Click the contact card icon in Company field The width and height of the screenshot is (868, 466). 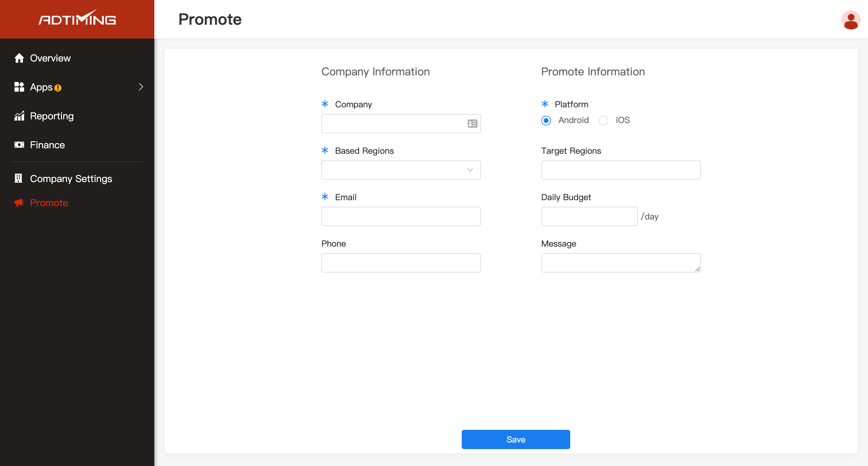coord(472,124)
